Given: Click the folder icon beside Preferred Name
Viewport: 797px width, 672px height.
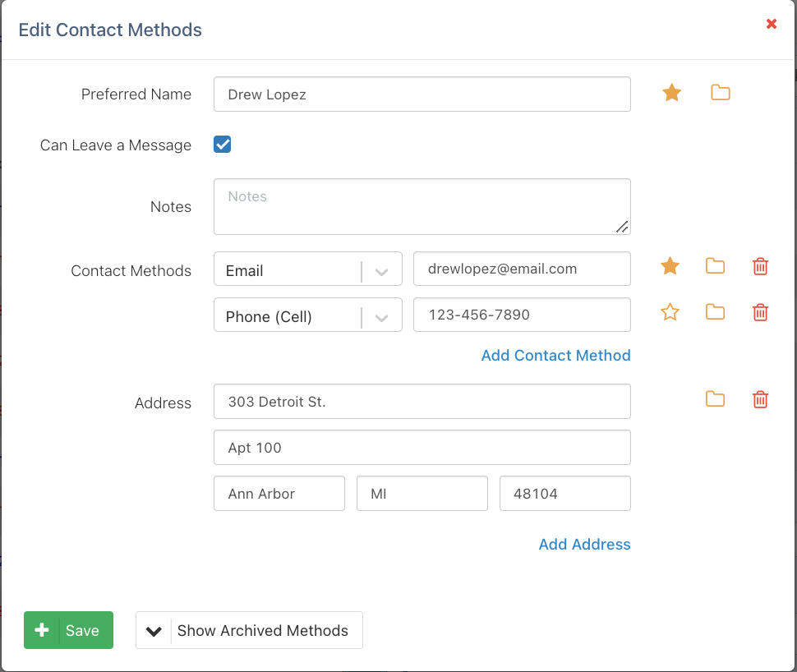Looking at the screenshot, I should coord(720,93).
